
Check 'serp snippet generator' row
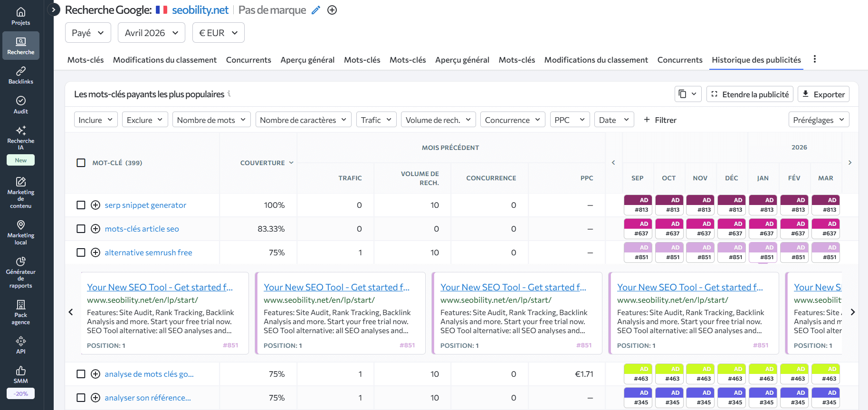81,205
